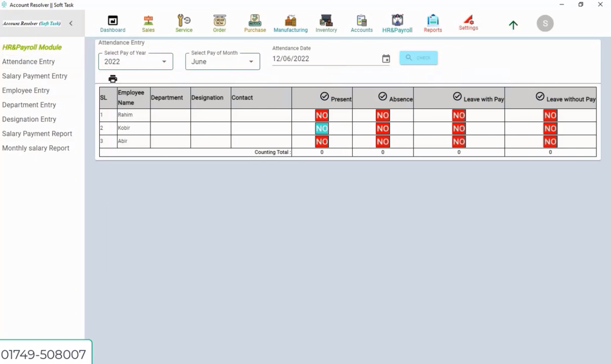Click the Purchase module icon
Image resolution: width=611 pixels, height=364 pixels.
click(255, 23)
